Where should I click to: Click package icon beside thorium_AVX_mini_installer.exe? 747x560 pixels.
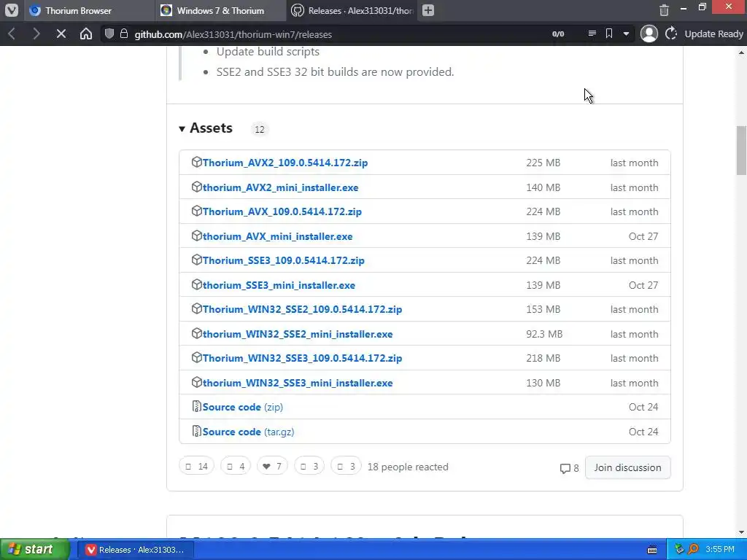(196, 236)
